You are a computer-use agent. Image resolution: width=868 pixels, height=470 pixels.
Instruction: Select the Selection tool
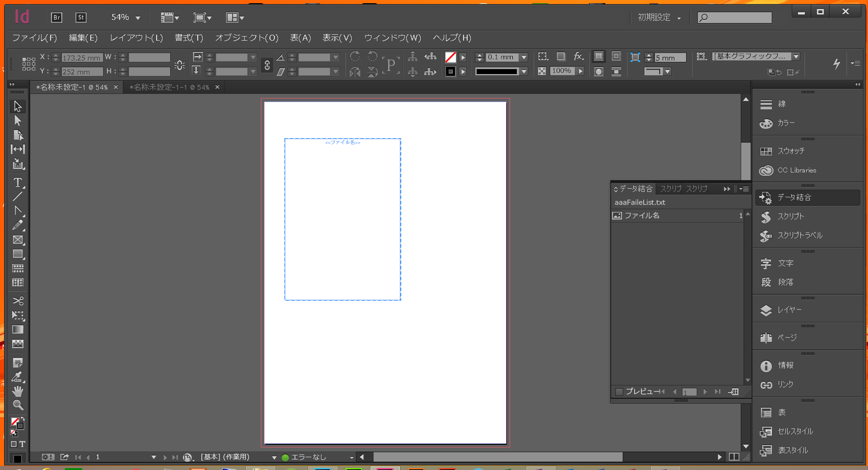coord(18,106)
